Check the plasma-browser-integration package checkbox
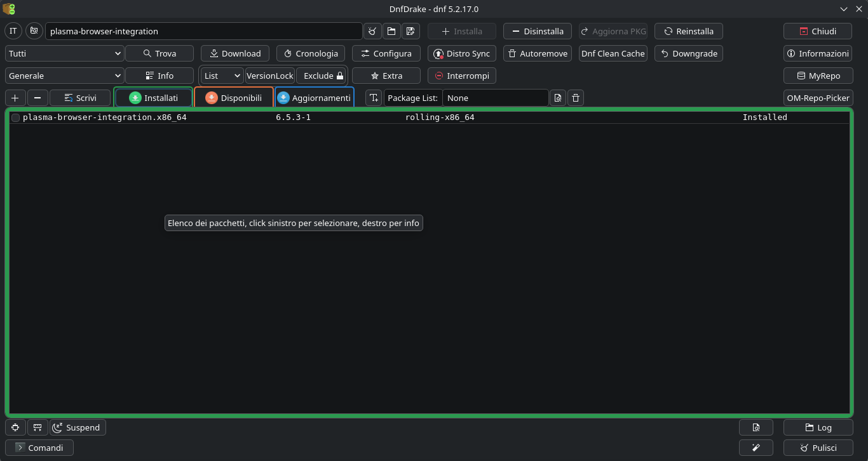Screen dimensions: 868x461 16,117
